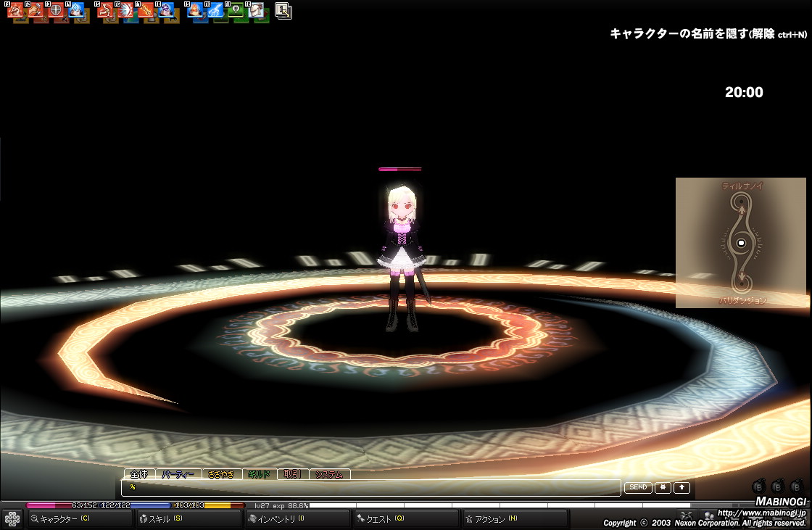
Task: Click the lower arrow on the minimap path
Action: (x=741, y=276)
